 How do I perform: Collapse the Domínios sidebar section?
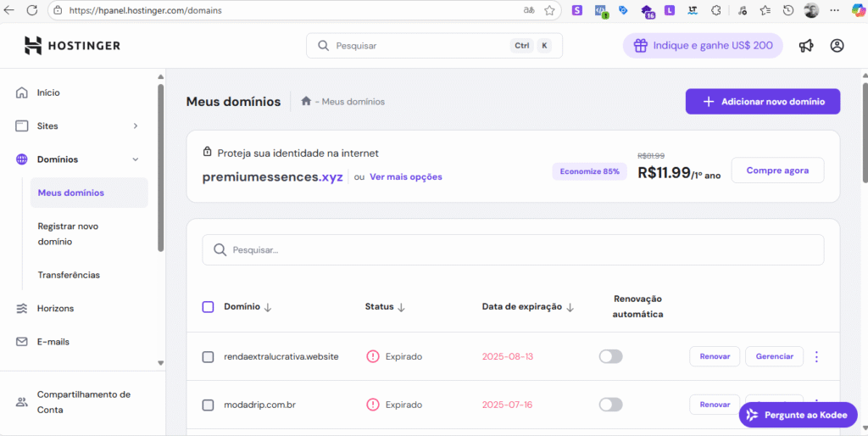(x=136, y=159)
